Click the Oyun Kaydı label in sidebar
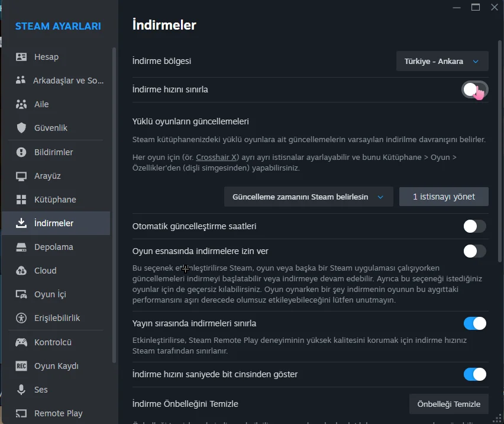The image size is (504, 424). click(x=57, y=366)
